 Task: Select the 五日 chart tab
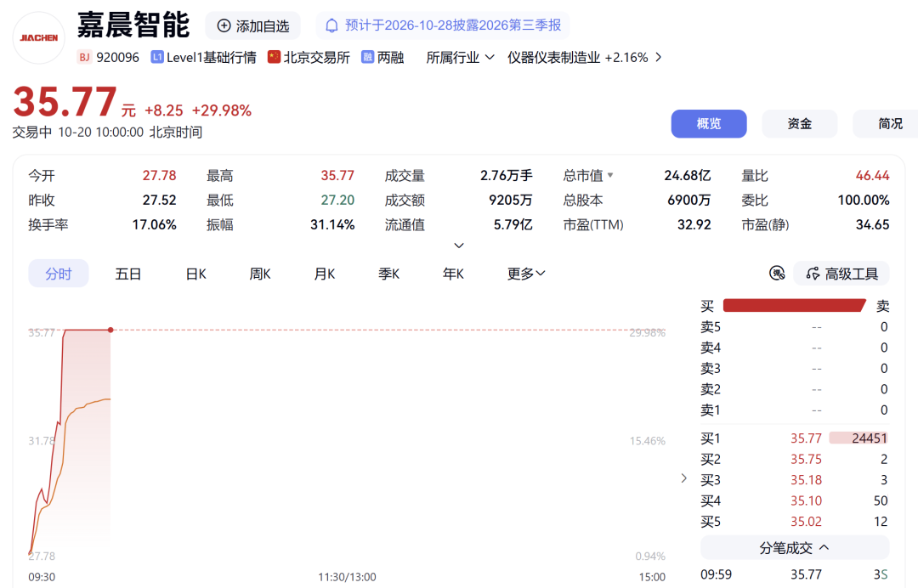(128, 274)
